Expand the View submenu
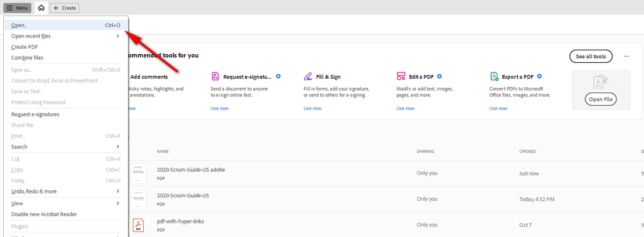This screenshot has width=644, height=237. 64,203
